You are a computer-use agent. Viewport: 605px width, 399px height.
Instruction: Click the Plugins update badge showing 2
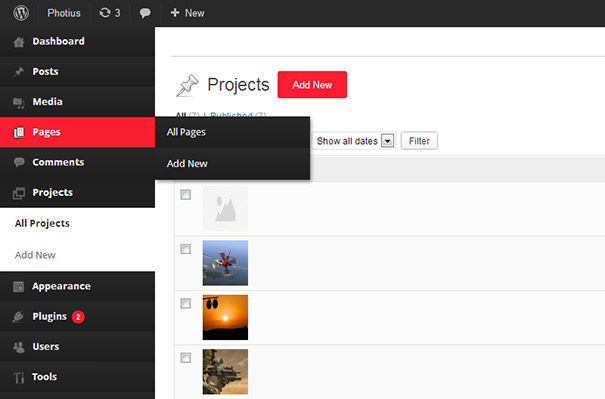(x=78, y=317)
